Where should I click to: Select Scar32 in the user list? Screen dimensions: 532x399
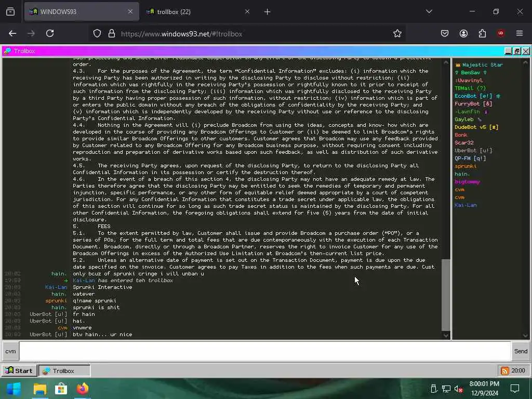[464, 143]
